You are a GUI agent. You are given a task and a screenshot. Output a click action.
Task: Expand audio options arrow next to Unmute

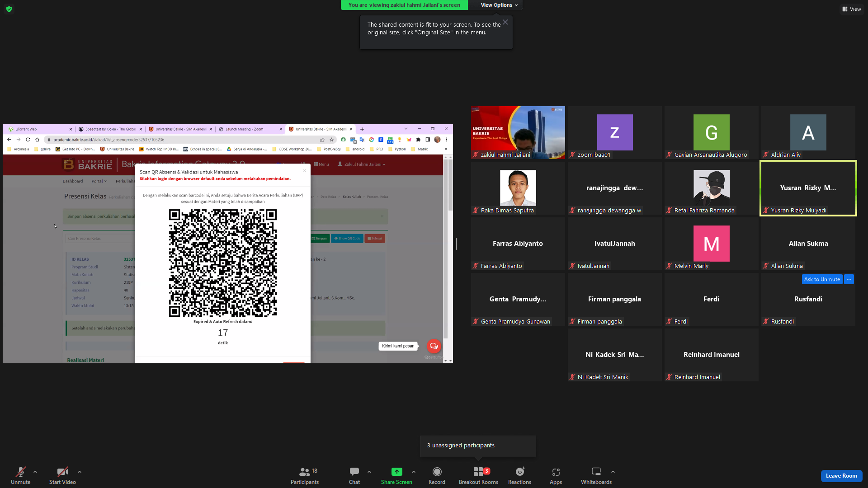pos(35,472)
